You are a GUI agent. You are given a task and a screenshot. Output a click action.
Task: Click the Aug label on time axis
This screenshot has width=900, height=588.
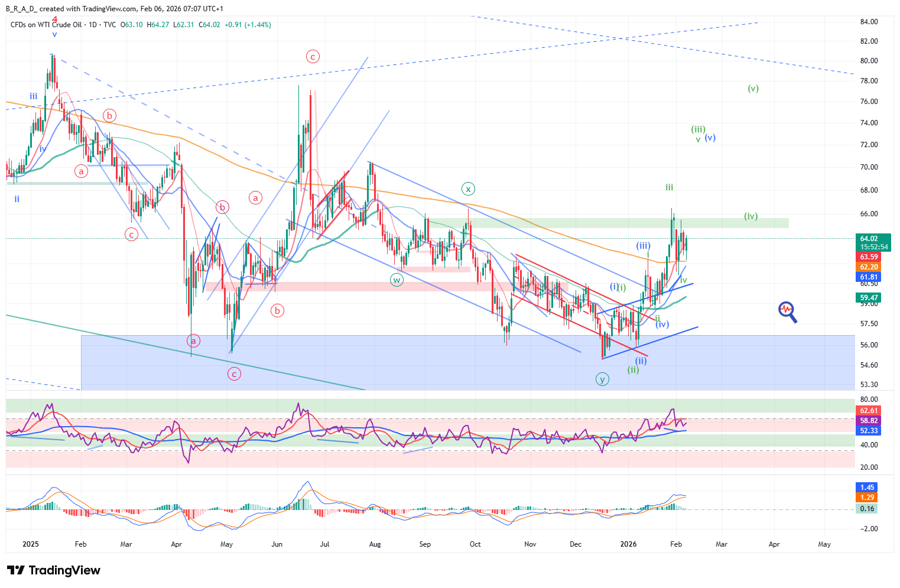tap(375, 544)
